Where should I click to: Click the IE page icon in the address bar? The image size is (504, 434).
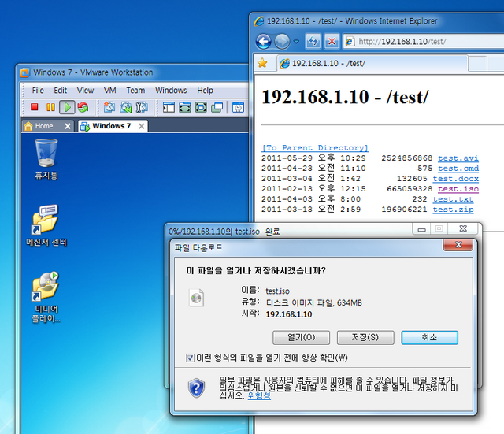[x=350, y=42]
